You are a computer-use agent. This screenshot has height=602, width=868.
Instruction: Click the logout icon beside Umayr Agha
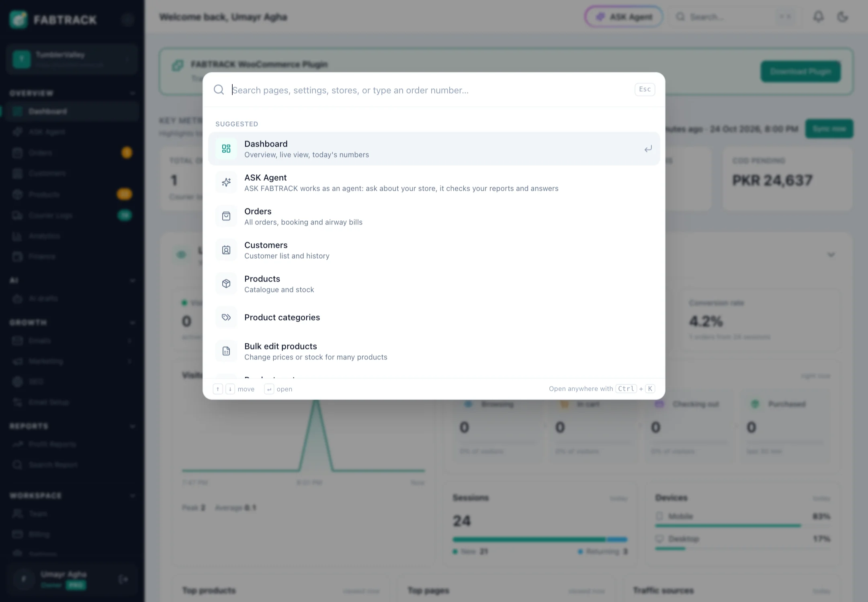coord(123,579)
